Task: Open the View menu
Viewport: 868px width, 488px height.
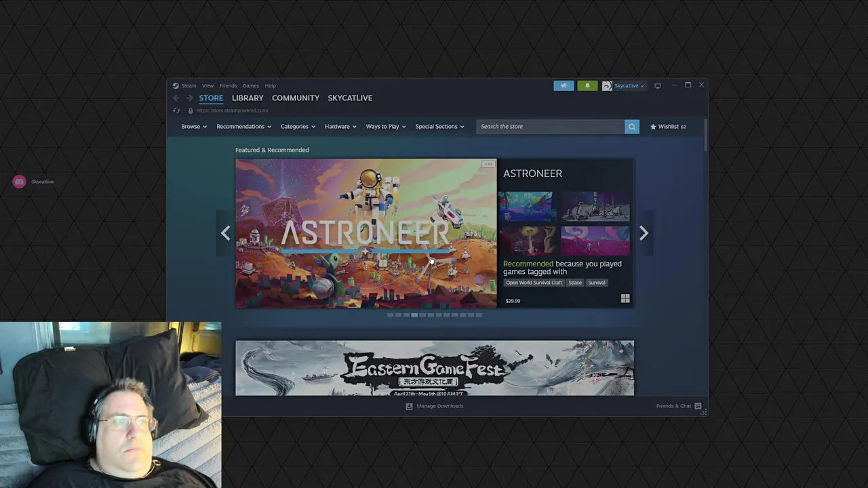Action: [x=208, y=86]
